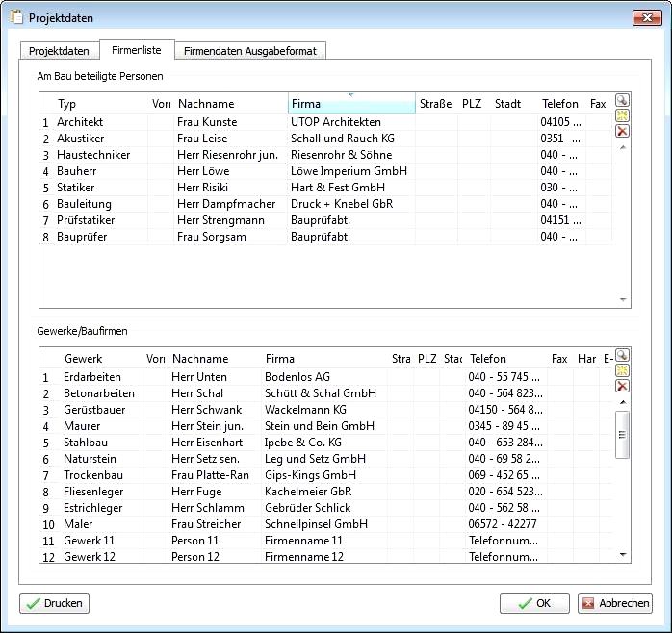The height and width of the screenshot is (633, 672).
Task: Sort persons table by Firma column header
Action: click(x=351, y=104)
